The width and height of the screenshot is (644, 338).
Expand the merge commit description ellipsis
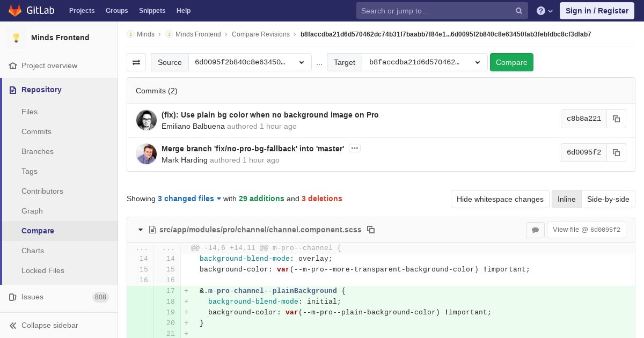click(354, 148)
